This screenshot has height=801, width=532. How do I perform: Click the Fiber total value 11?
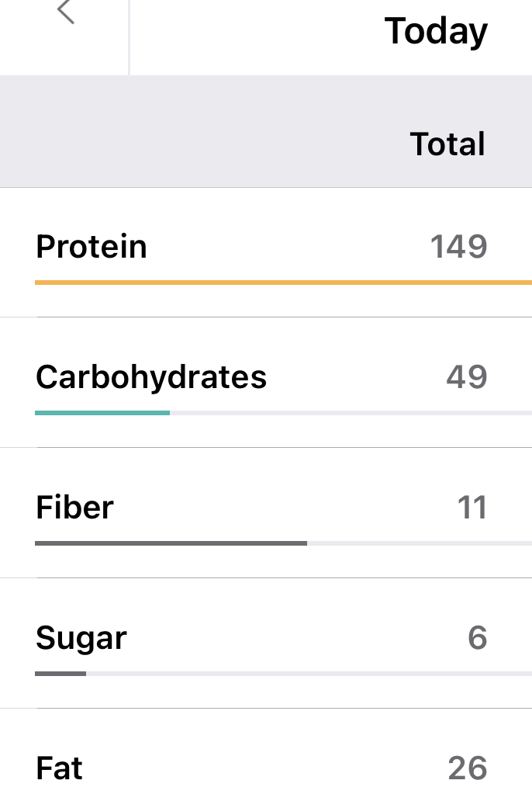click(x=472, y=508)
